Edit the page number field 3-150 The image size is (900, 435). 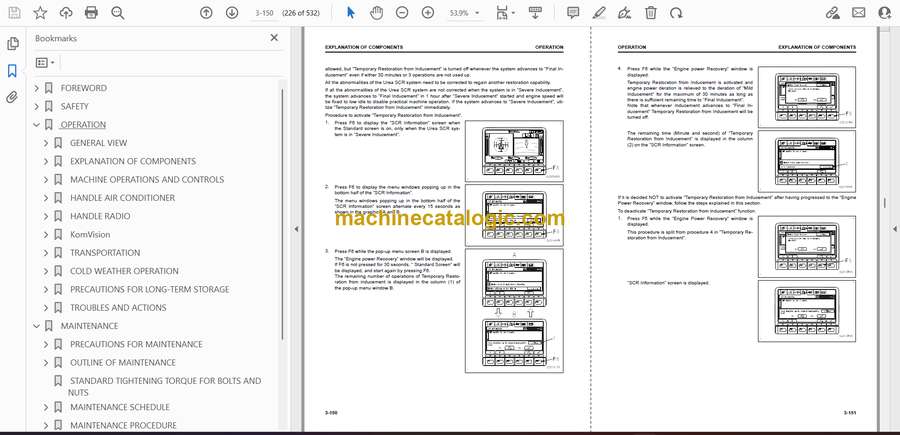[264, 13]
